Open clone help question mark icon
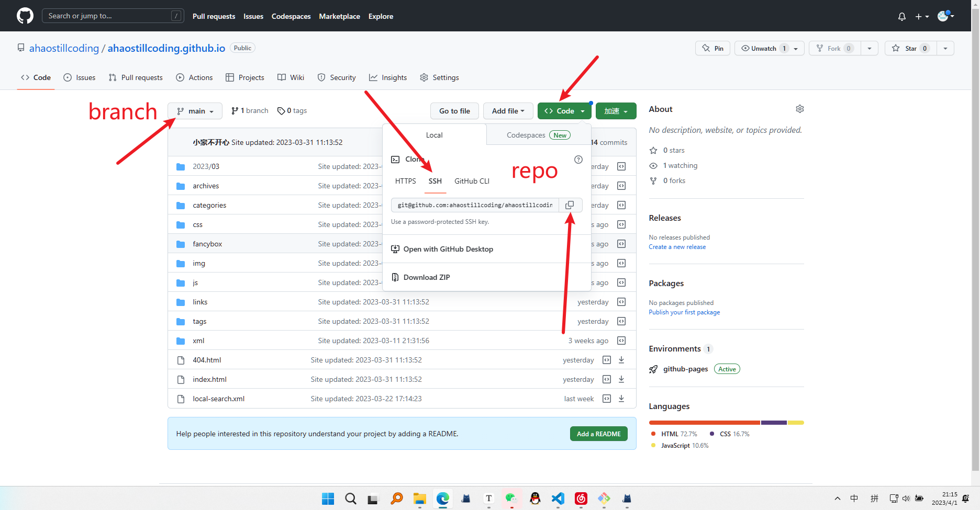The image size is (980, 510). 578,160
